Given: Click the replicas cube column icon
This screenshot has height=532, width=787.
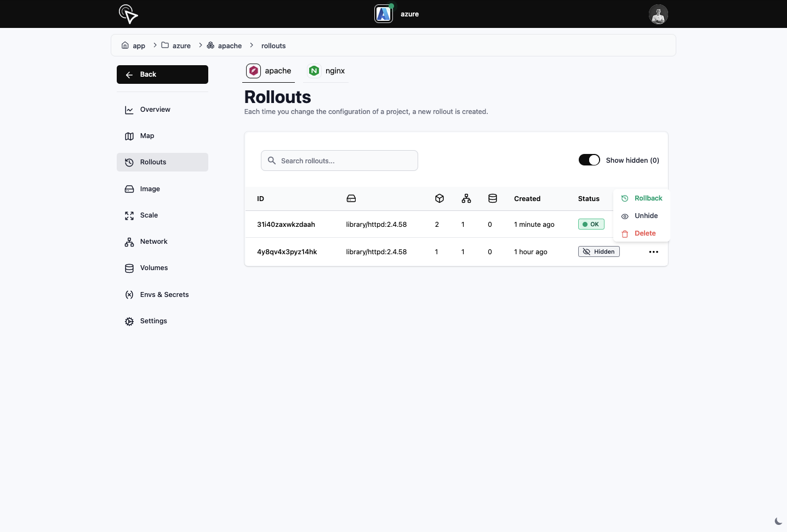Looking at the screenshot, I should point(440,199).
